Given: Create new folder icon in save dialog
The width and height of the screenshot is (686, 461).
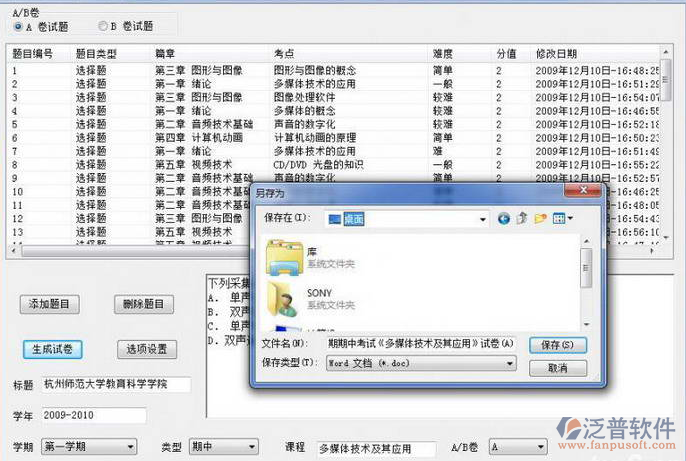Looking at the screenshot, I should 540,218.
